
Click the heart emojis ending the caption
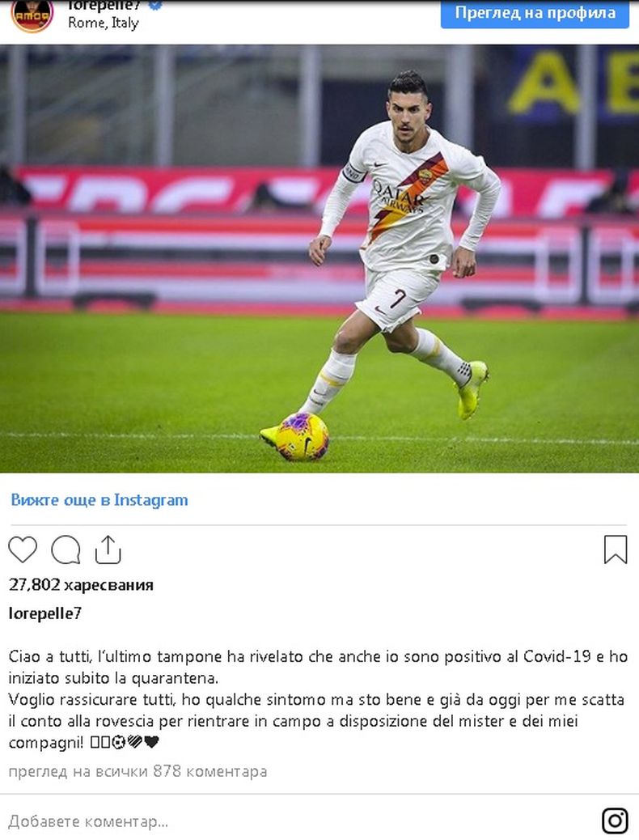(143, 742)
